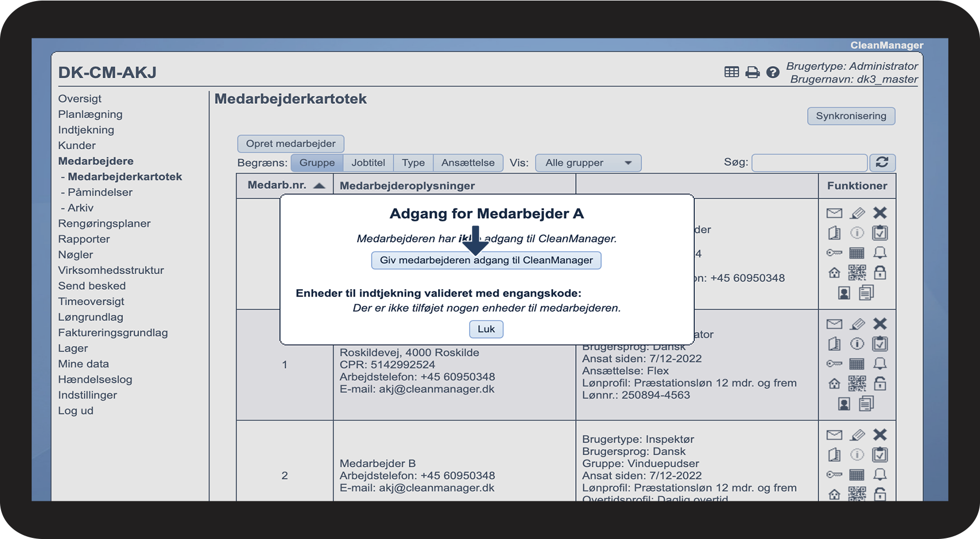This screenshot has height=539, width=980.
Task: Open the calendar grid icon for Medarbejder B
Action: (857, 475)
